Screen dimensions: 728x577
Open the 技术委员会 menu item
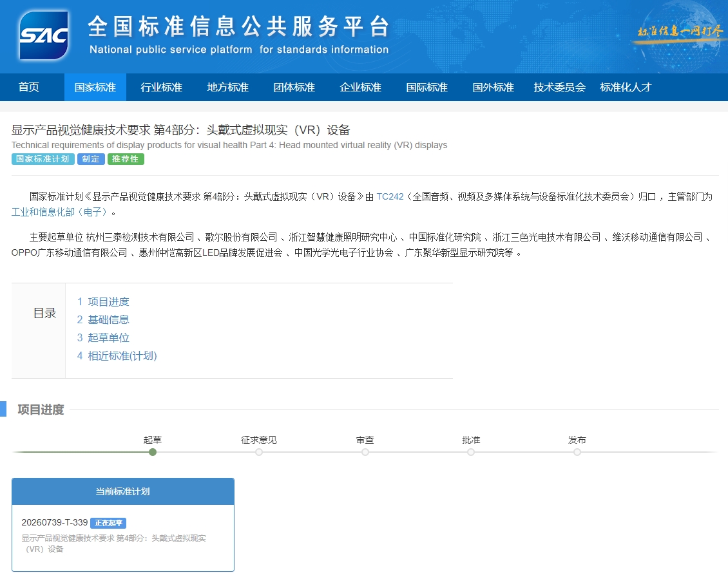[559, 87]
